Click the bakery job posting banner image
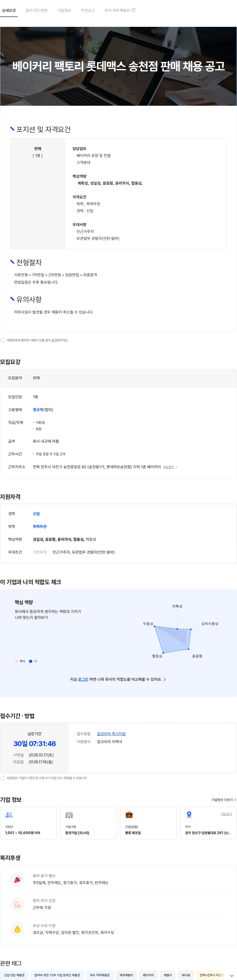The image size is (237, 980). point(118,66)
